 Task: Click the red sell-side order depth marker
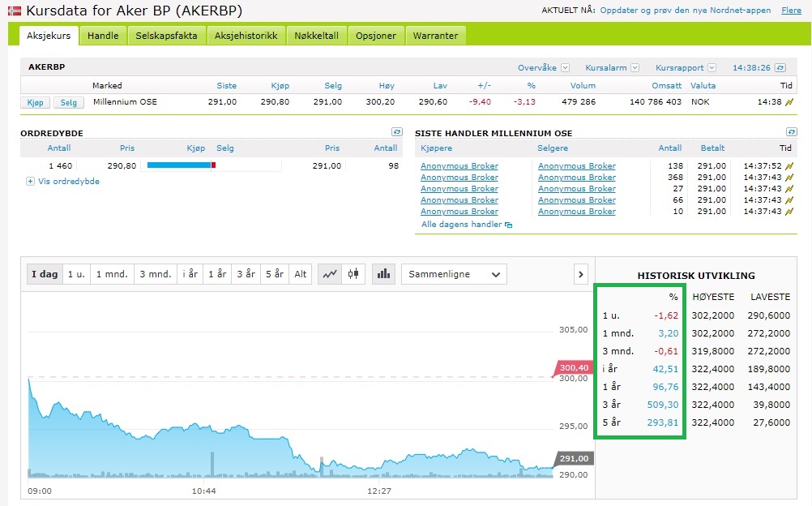click(x=213, y=165)
